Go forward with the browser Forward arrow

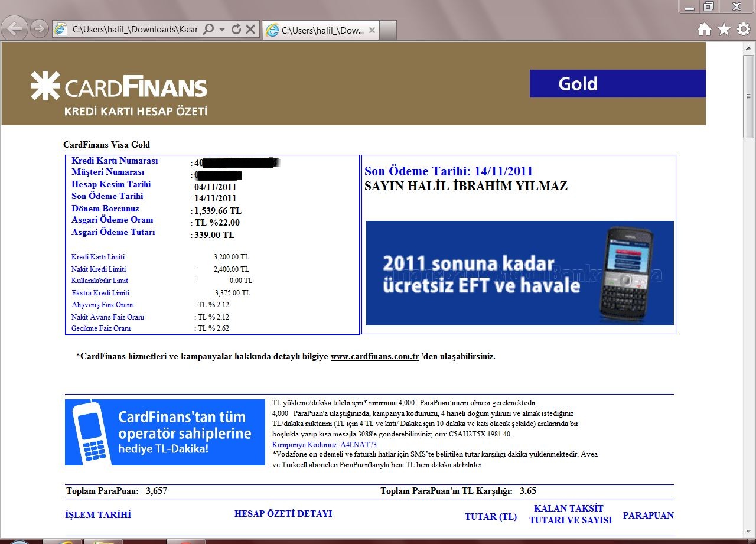(39, 28)
